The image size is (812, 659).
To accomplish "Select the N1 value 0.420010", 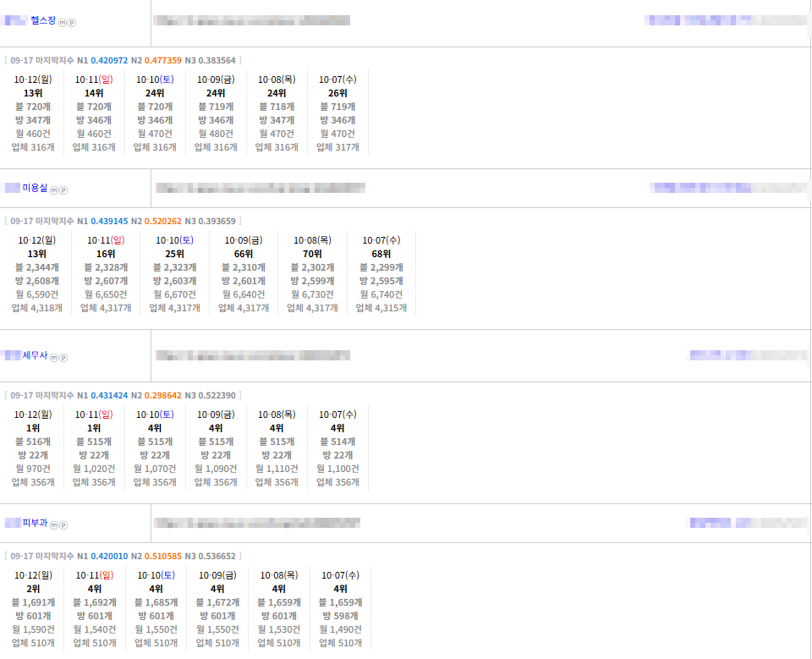I will click(x=109, y=556).
